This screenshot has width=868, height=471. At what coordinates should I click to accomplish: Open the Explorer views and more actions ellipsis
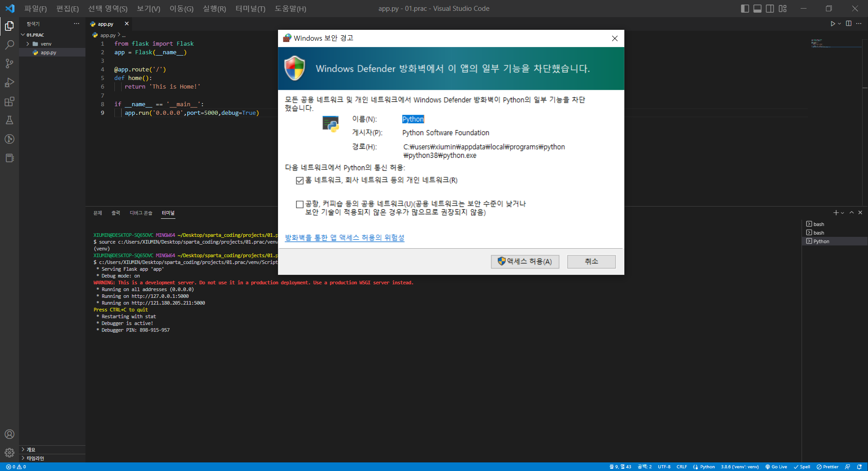[76, 24]
